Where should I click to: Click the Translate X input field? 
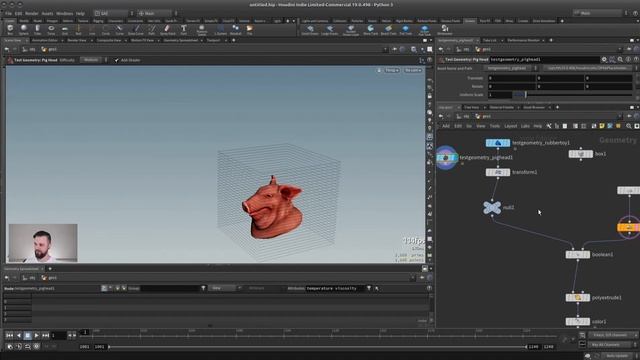(512, 78)
